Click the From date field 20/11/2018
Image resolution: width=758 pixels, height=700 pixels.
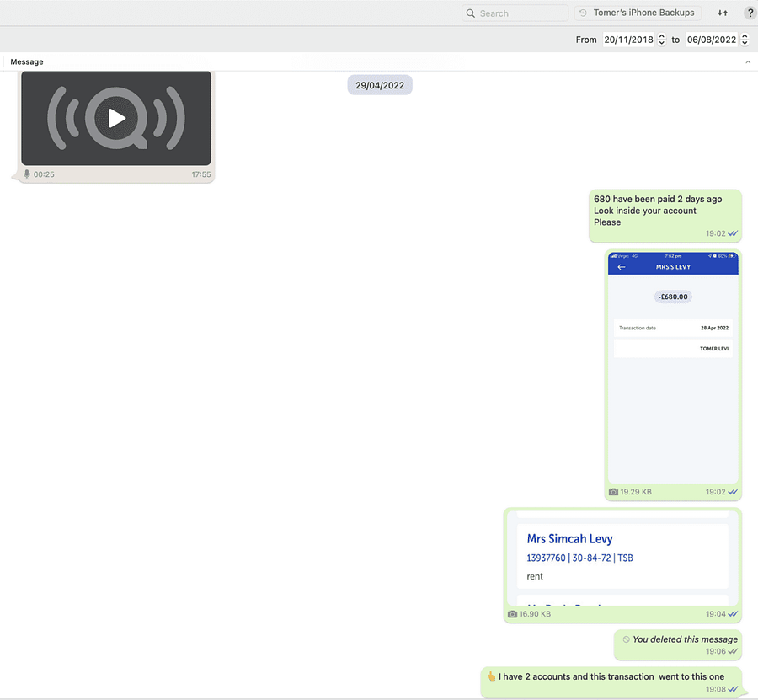[628, 40]
